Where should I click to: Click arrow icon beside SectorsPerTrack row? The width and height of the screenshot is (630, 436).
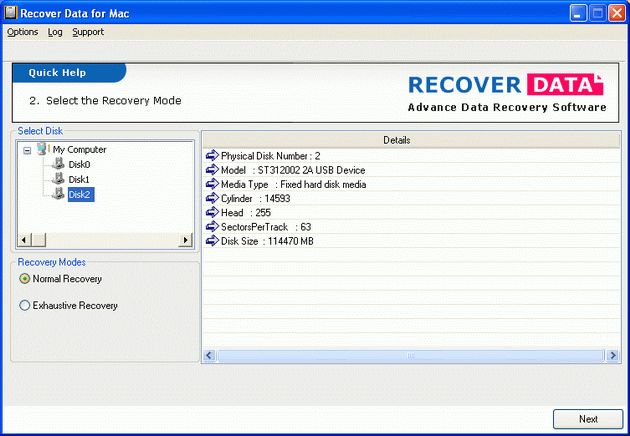point(212,226)
